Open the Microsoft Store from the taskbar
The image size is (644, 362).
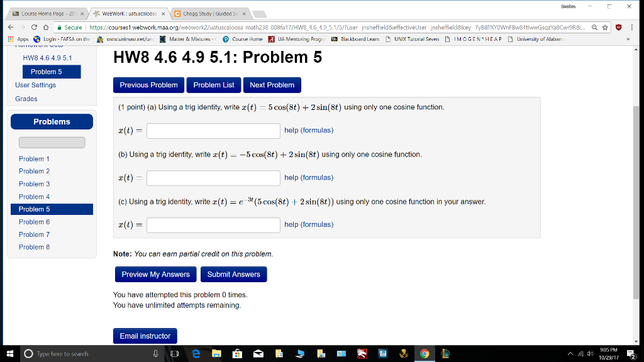pos(237,353)
